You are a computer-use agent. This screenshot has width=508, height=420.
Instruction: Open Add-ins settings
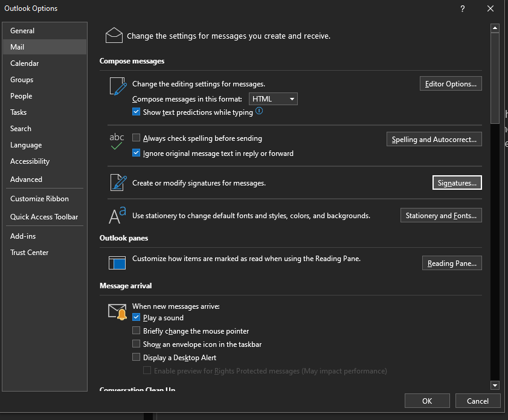click(x=45, y=236)
